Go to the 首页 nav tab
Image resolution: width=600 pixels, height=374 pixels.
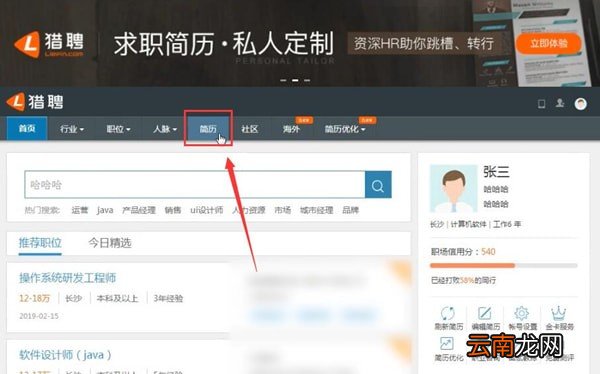27,128
